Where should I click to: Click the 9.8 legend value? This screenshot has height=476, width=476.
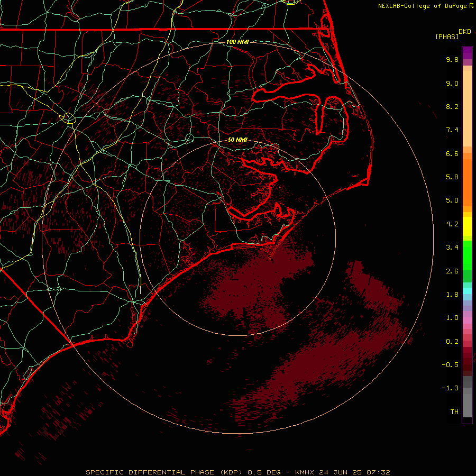pyautogui.click(x=452, y=59)
